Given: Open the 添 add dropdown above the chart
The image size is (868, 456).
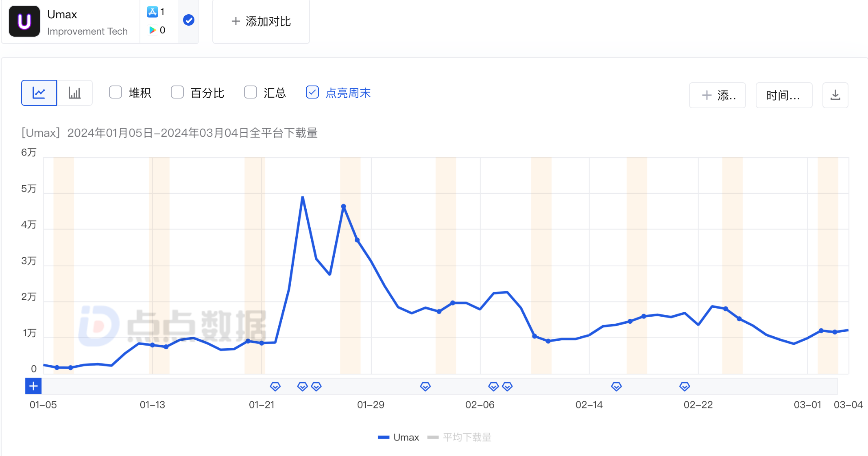Looking at the screenshot, I should point(717,95).
